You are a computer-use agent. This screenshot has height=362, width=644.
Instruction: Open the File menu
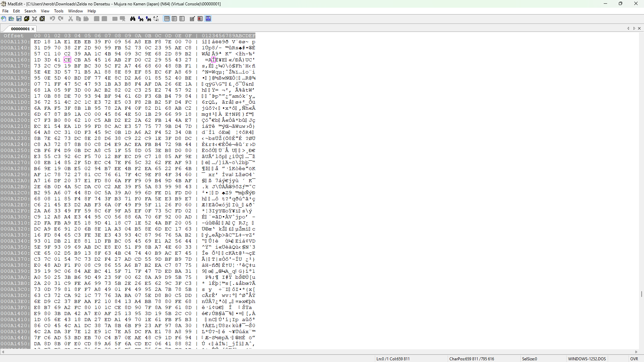pyautogui.click(x=5, y=11)
